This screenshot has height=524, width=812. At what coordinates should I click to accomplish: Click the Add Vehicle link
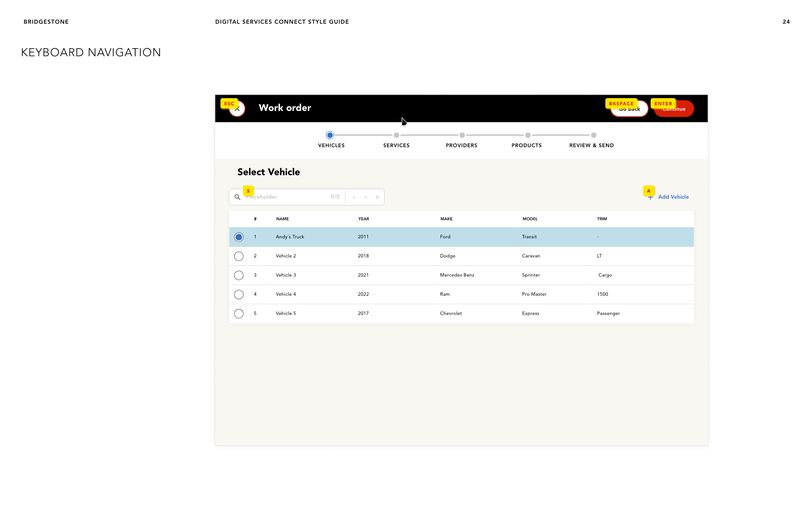point(673,197)
